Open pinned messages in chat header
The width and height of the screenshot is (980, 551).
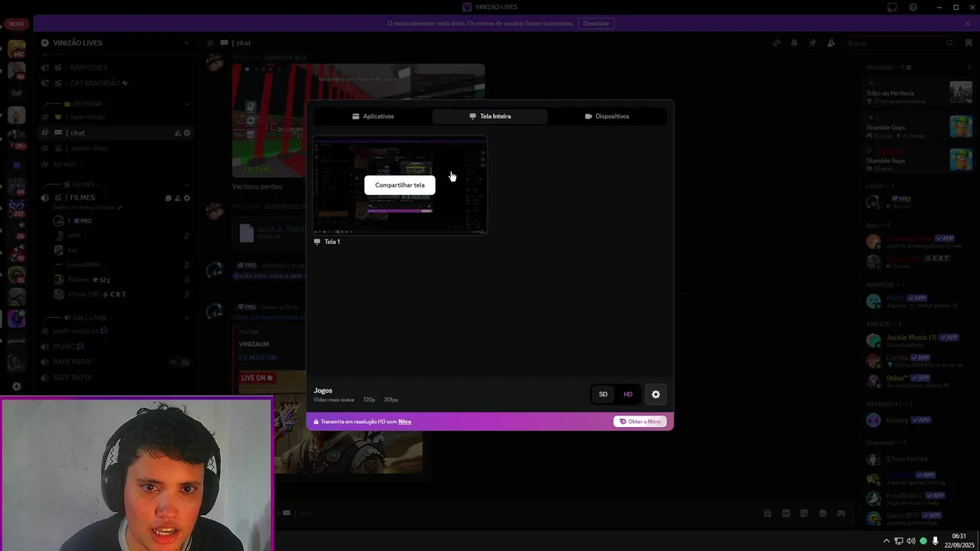812,43
